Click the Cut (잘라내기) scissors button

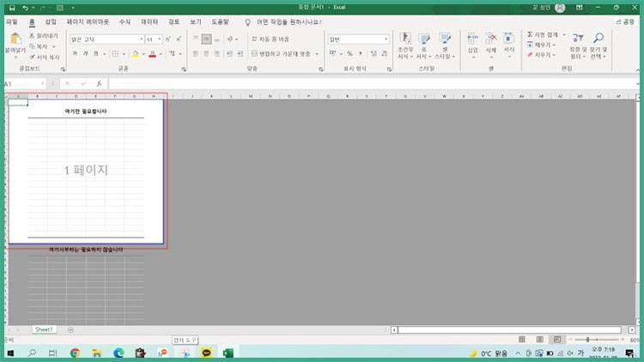point(44,36)
